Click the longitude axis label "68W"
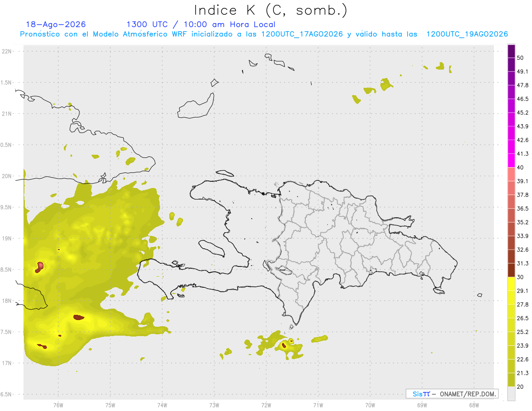This screenshot has height=411, width=532. tap(474, 405)
